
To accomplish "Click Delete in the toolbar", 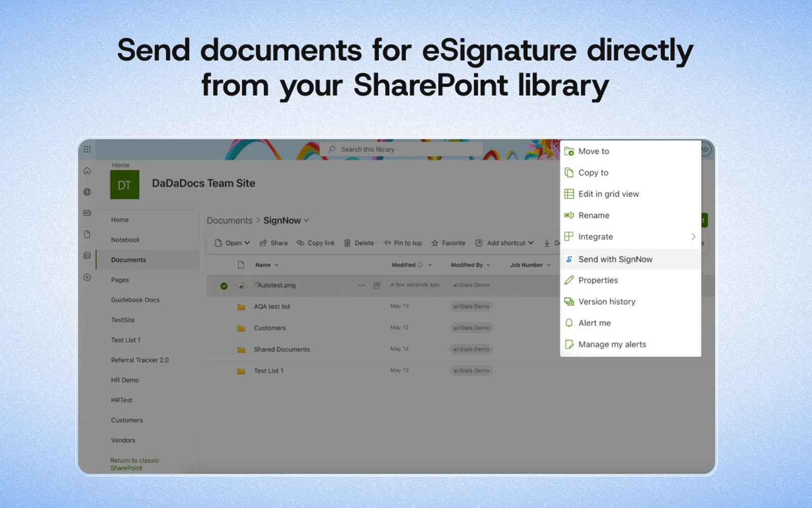I will click(x=359, y=243).
